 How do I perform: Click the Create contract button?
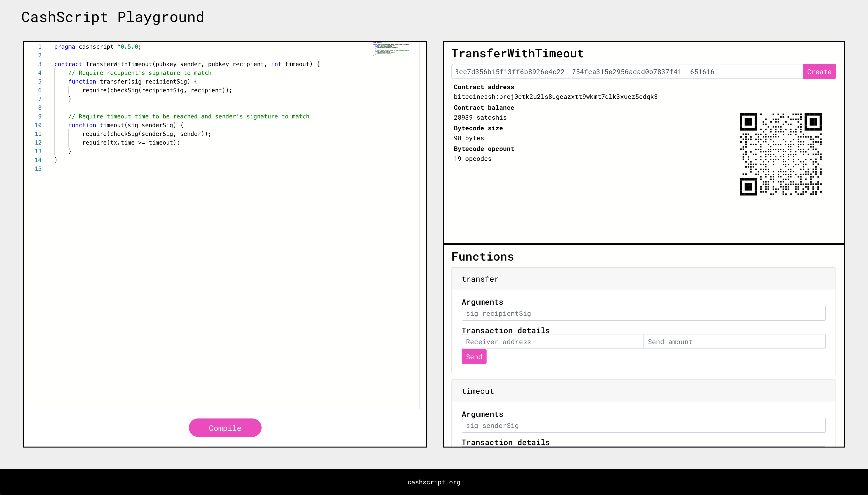819,72
